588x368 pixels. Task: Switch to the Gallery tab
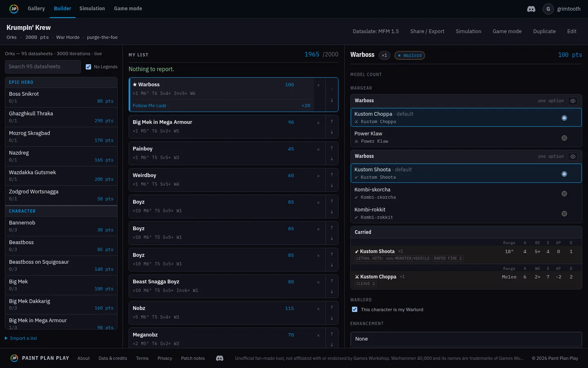36,9
